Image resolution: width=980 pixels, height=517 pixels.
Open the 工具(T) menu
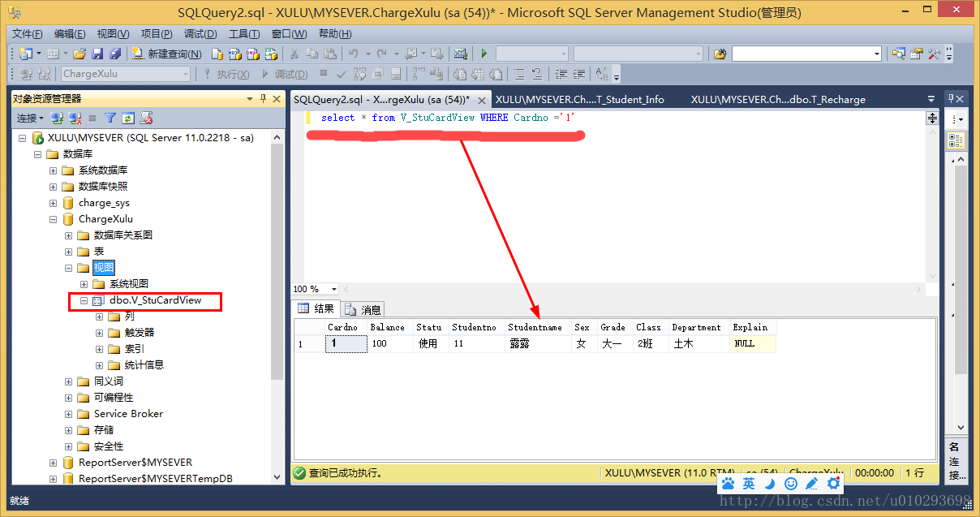tap(244, 33)
